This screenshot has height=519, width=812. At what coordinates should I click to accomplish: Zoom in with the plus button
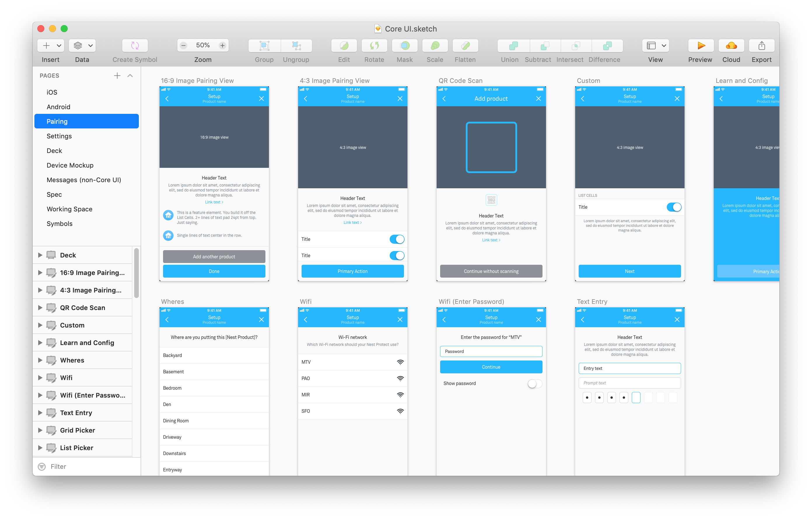(x=222, y=45)
